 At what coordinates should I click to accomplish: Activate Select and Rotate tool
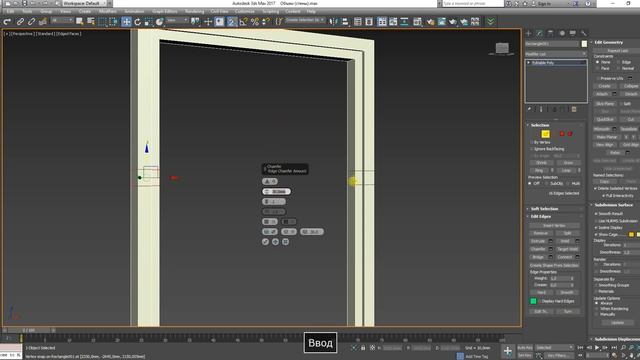[x=138, y=22]
